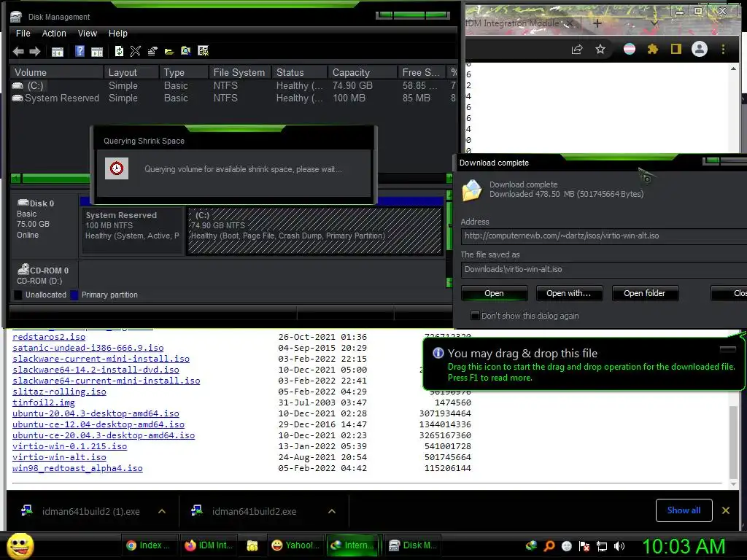This screenshot has height=560, width=747.
Task: Click the orange magnifier tray icon
Action: coord(549,546)
